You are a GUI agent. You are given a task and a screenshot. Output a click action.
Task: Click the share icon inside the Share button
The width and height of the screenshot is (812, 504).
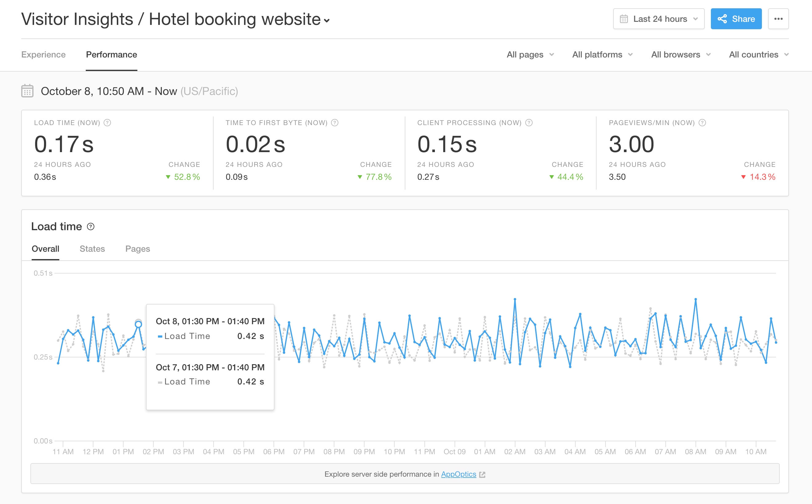(722, 19)
